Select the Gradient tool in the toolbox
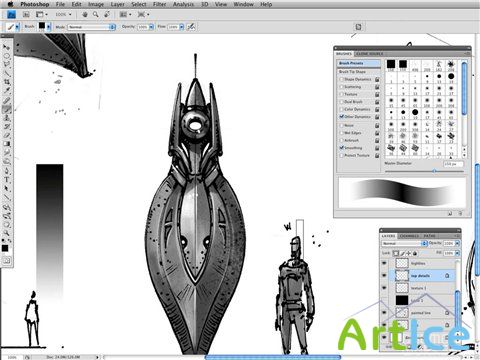Image resolution: width=480 pixels, height=360 pixels. pyautogui.click(x=7, y=144)
